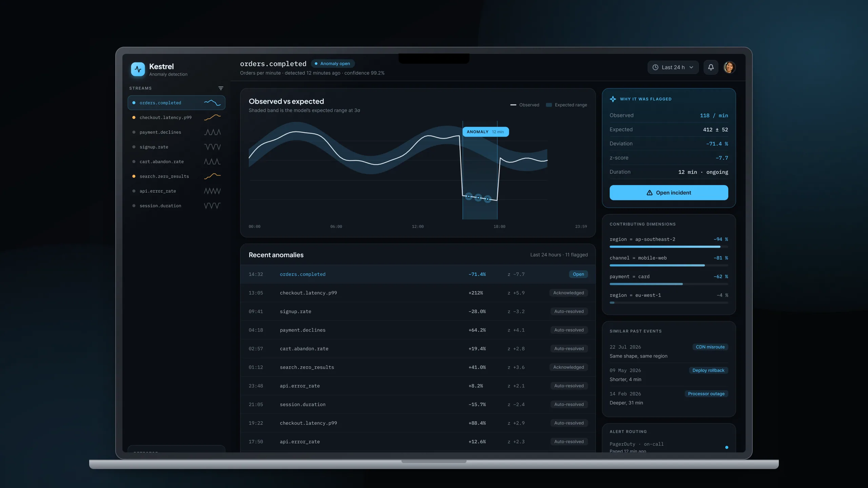Screen dimensions: 868x488
Task: Toggle the Expected range legend item
Action: coord(567,105)
